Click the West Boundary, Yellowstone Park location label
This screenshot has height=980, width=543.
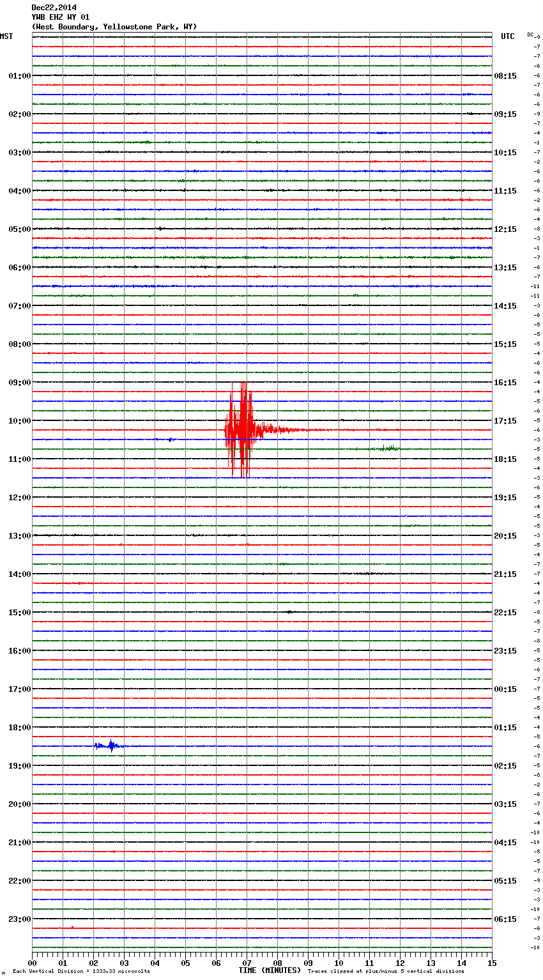pos(114,27)
